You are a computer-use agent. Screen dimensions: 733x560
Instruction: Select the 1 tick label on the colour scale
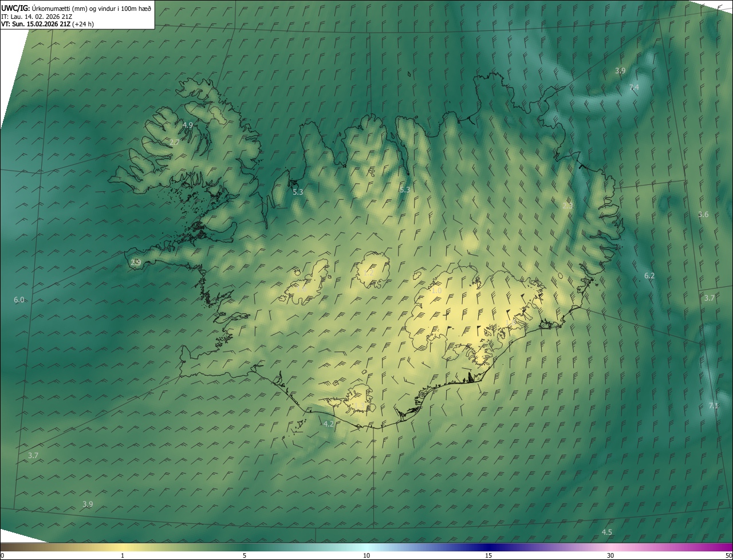(123, 555)
